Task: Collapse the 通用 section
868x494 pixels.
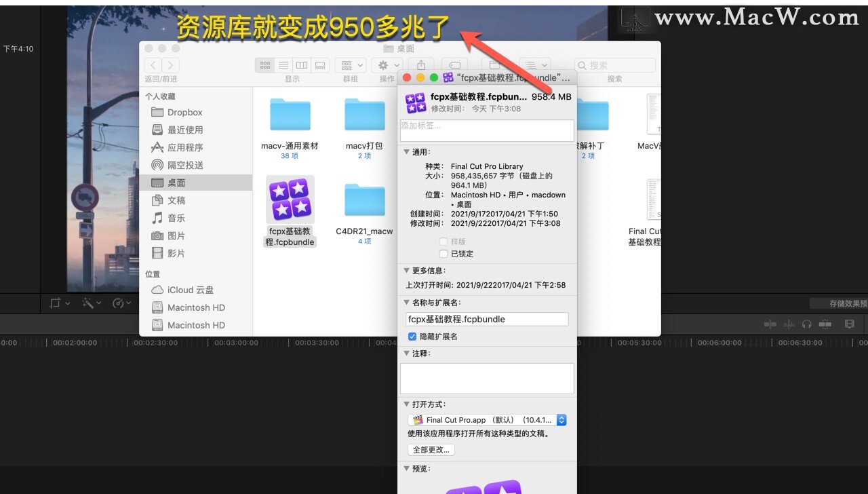Action: [x=407, y=152]
